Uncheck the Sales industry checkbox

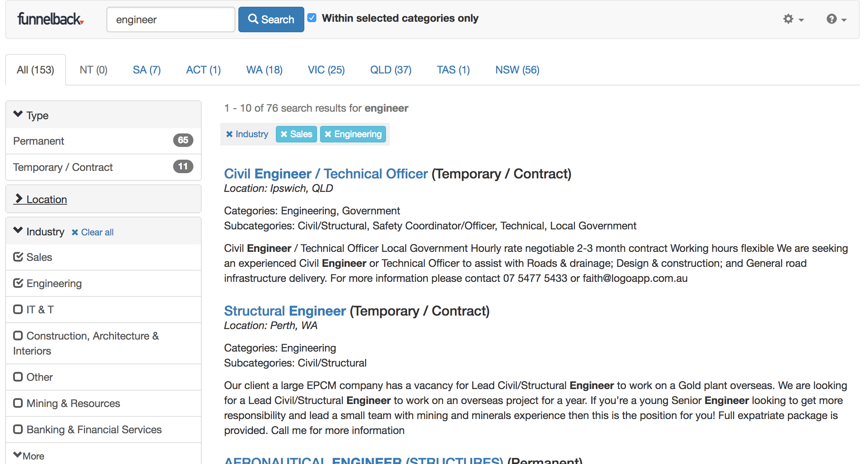click(18, 257)
